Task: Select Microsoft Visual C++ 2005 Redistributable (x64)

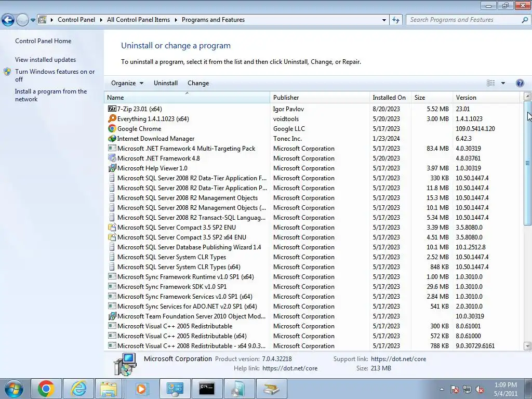Action: click(312, 336)
